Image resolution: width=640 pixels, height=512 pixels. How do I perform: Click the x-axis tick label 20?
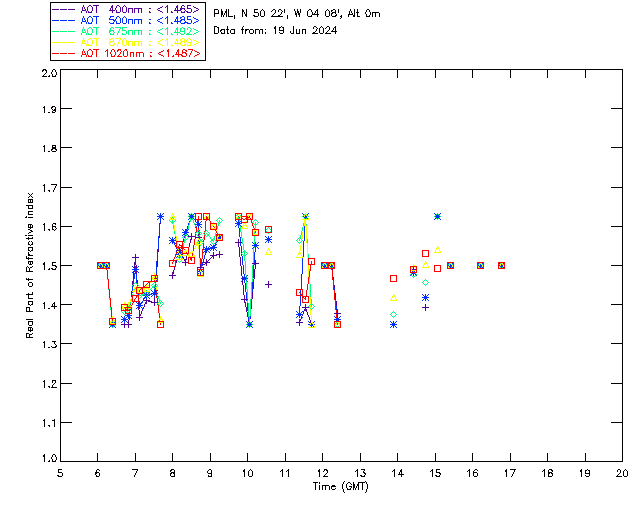[622, 473]
